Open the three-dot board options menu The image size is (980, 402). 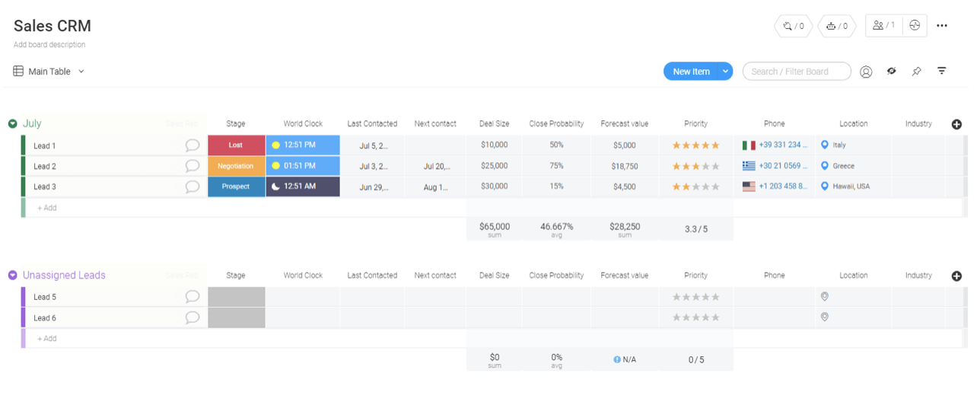tap(942, 26)
